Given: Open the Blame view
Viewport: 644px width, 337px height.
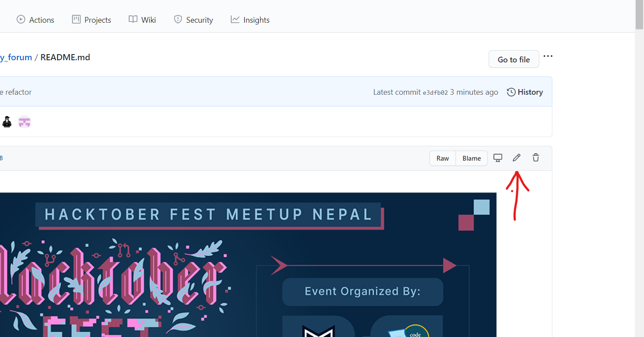Looking at the screenshot, I should pyautogui.click(x=472, y=158).
